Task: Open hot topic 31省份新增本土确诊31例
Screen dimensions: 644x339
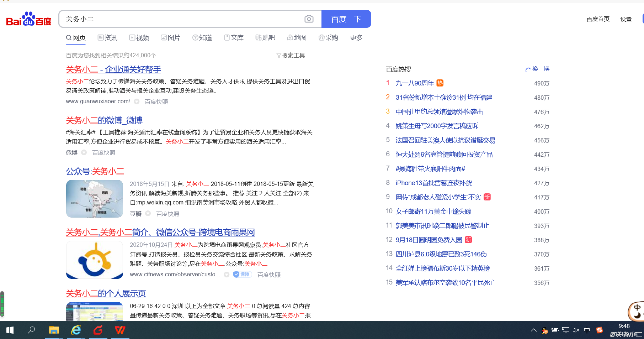Action: tap(444, 98)
